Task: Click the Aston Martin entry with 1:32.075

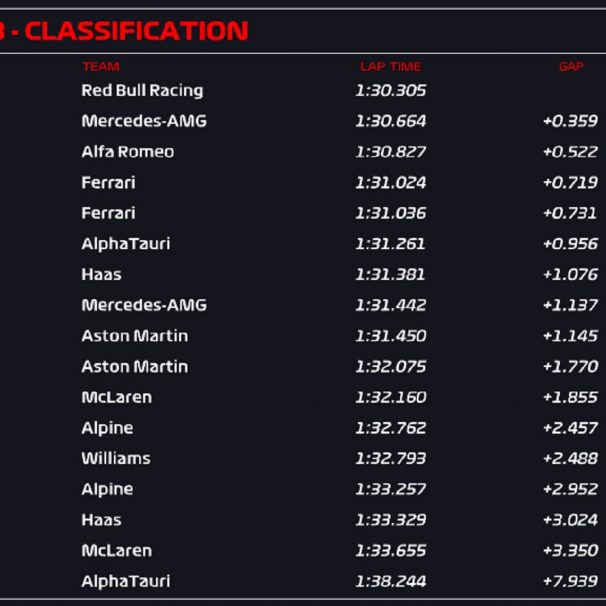Action: (135, 366)
